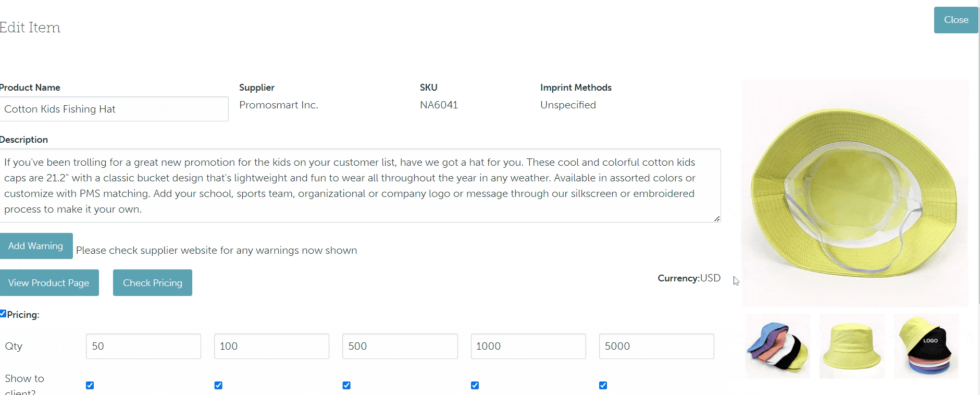Select the quantity field containing 500
The image size is (980, 395).
[x=400, y=347]
